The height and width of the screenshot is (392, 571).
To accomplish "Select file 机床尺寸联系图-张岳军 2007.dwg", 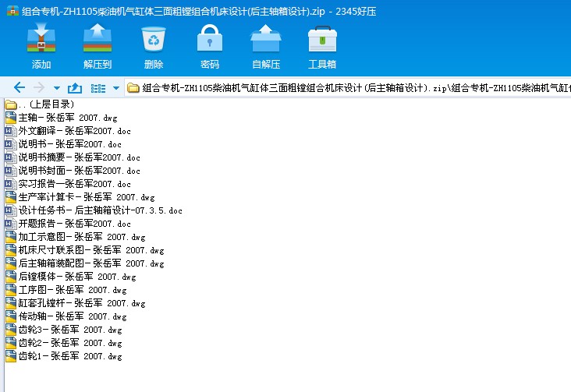I will (84, 250).
